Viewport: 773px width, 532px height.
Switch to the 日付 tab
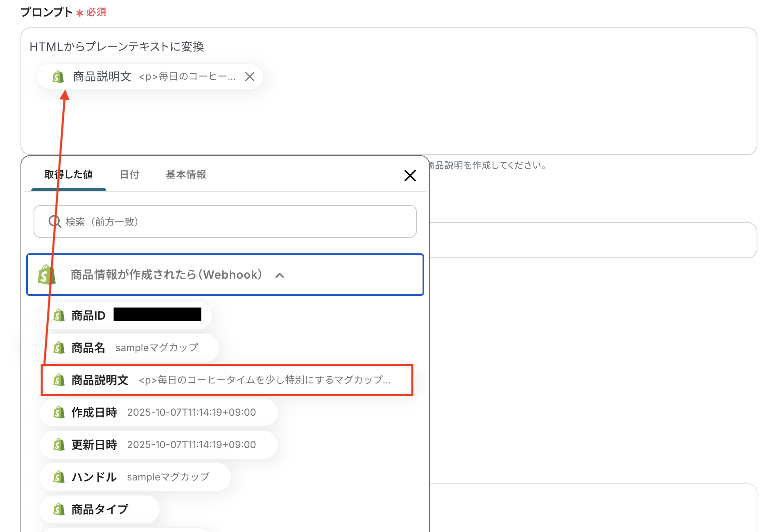129,175
